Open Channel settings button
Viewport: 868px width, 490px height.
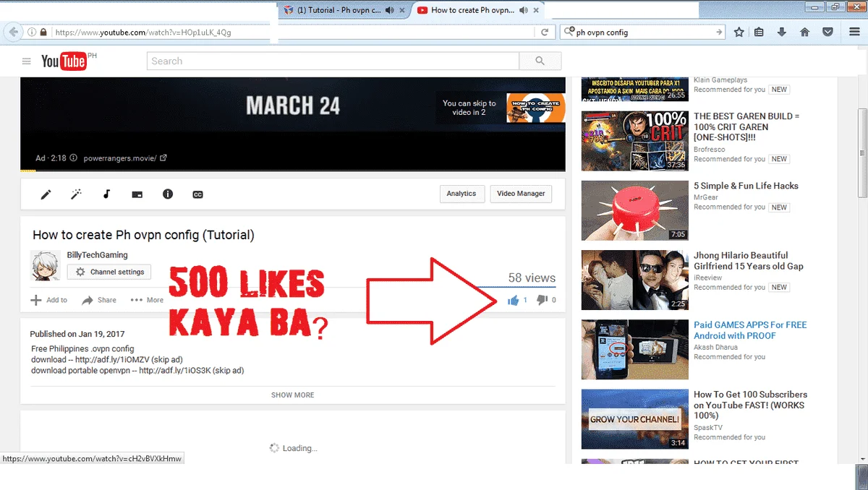click(x=109, y=272)
